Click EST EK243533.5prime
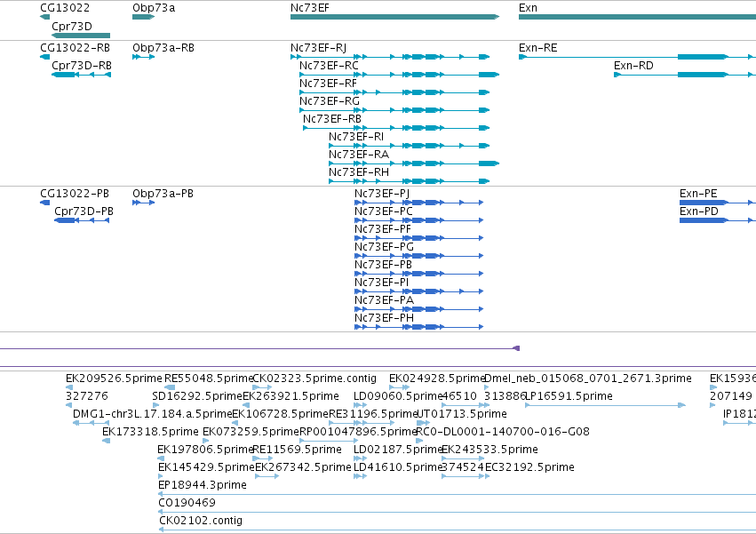The image size is (756, 534). pyautogui.click(x=463, y=458)
